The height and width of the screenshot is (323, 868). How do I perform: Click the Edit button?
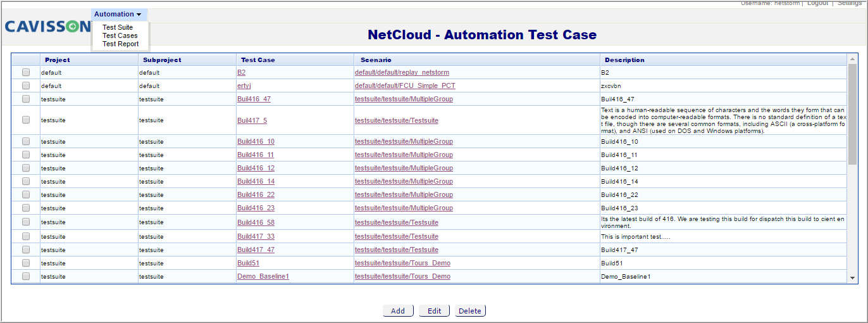pos(434,310)
